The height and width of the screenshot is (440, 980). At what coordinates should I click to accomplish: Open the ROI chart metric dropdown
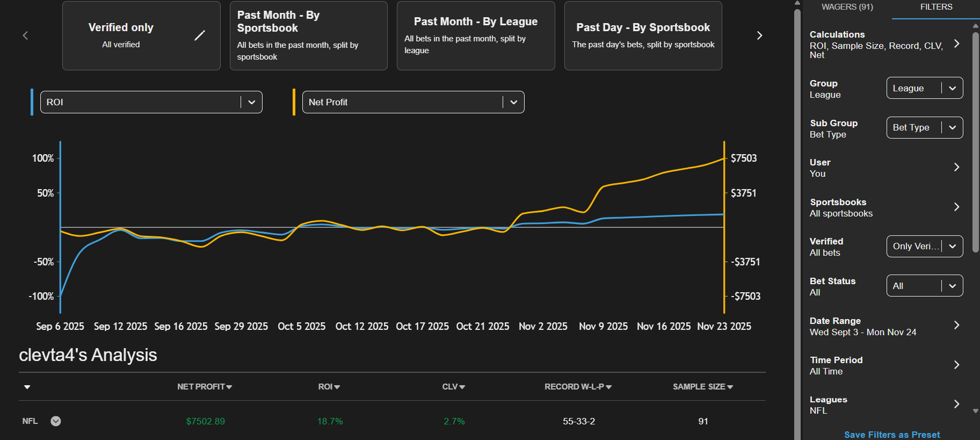tap(151, 102)
